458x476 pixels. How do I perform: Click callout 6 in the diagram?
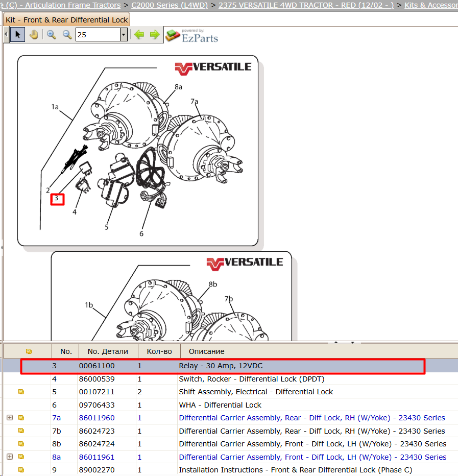(x=141, y=233)
